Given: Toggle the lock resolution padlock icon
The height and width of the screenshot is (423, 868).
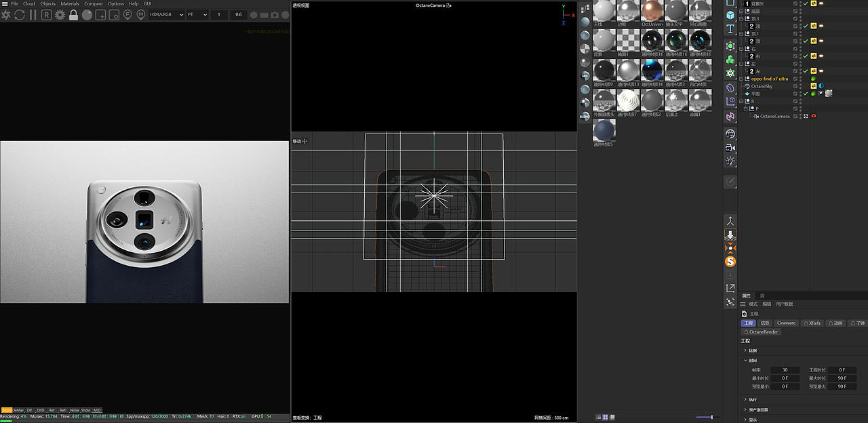Looking at the screenshot, I should [73, 14].
